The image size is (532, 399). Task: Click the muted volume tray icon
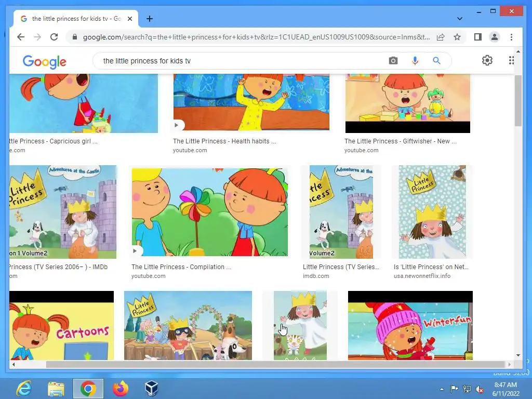click(x=480, y=389)
